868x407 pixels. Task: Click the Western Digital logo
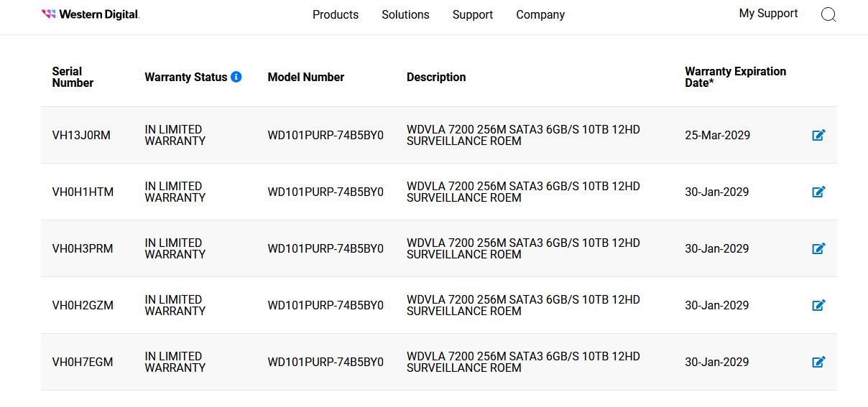point(91,14)
